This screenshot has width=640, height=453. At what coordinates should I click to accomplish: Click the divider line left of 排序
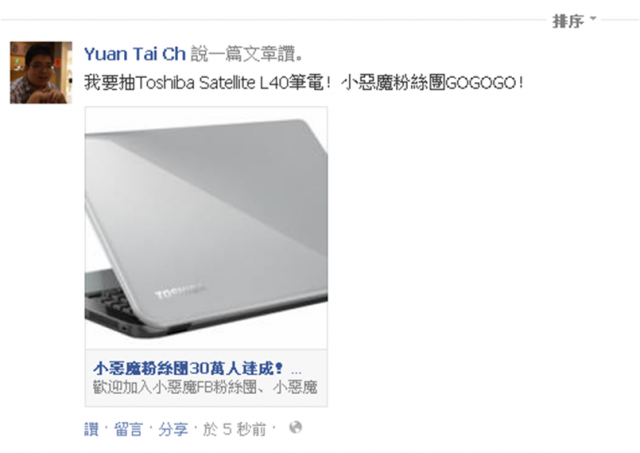pos(273,19)
